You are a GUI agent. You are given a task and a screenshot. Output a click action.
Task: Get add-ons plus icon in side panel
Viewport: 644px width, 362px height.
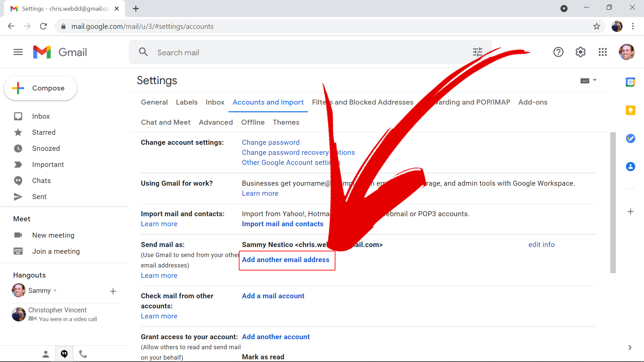630,212
